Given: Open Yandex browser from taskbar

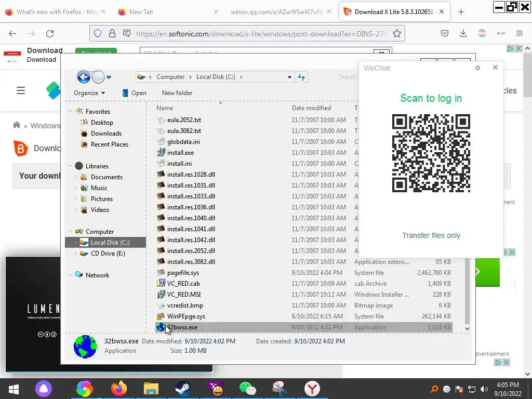Looking at the screenshot, I should [312, 389].
